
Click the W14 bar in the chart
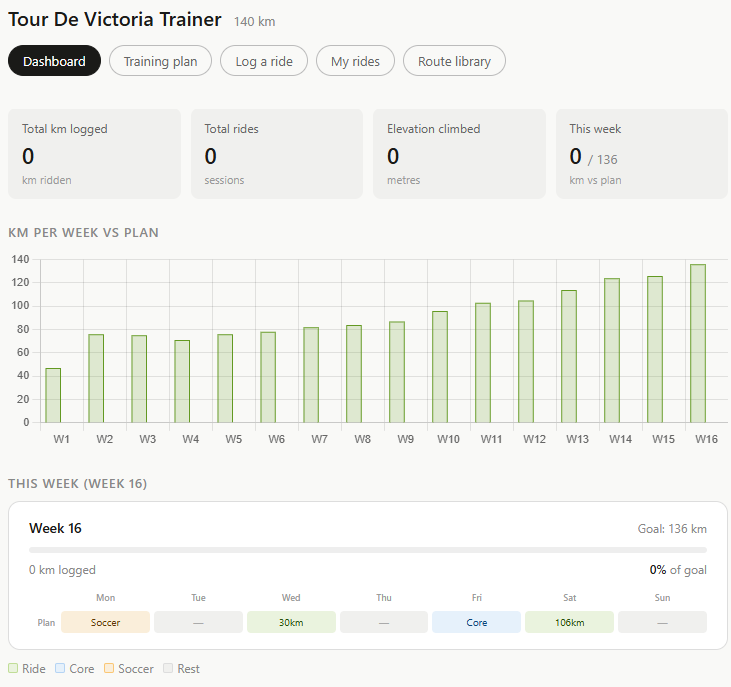tap(612, 350)
